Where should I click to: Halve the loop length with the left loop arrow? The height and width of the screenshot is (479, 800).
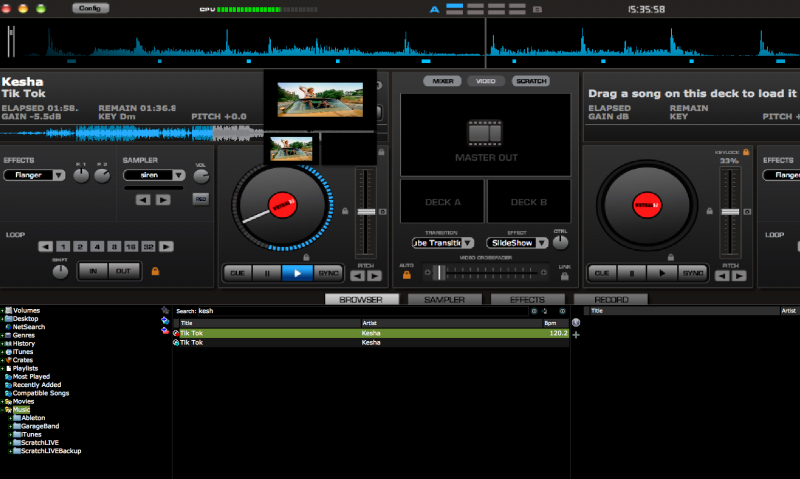(44, 246)
